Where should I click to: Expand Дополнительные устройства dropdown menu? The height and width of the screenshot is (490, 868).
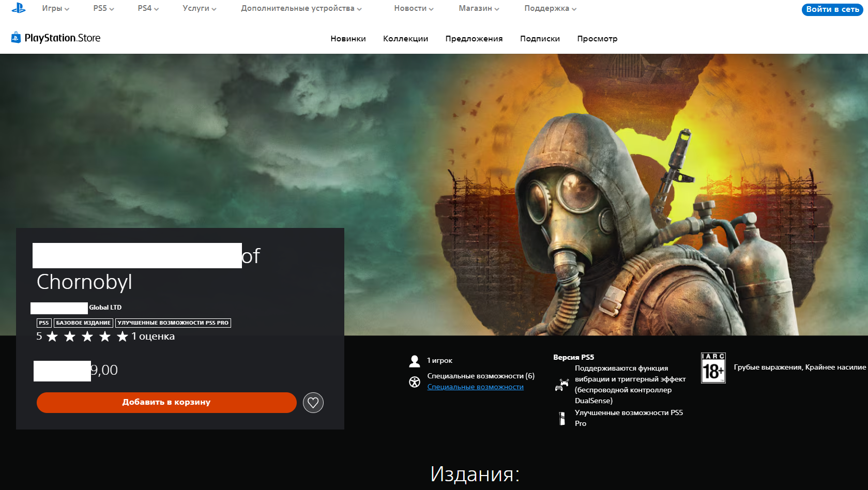[301, 8]
